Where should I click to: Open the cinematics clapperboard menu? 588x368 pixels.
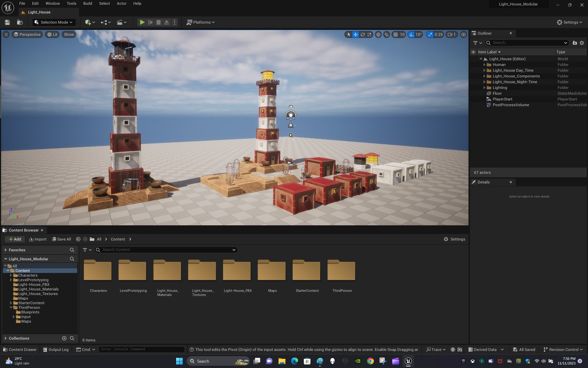[x=121, y=22]
